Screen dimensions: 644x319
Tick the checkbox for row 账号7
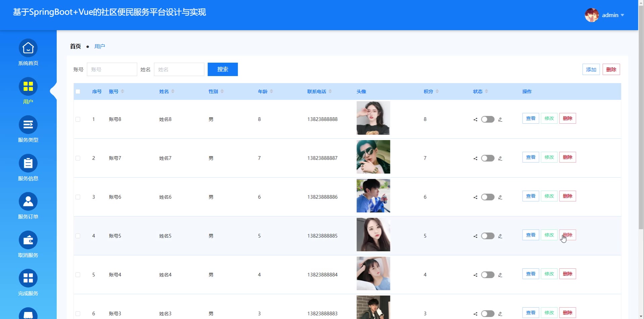click(78, 158)
